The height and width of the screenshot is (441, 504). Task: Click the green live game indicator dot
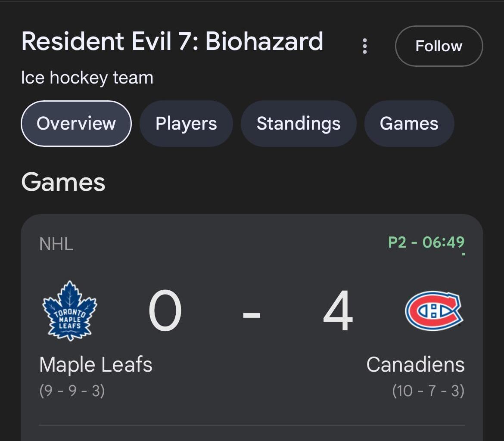click(x=463, y=254)
